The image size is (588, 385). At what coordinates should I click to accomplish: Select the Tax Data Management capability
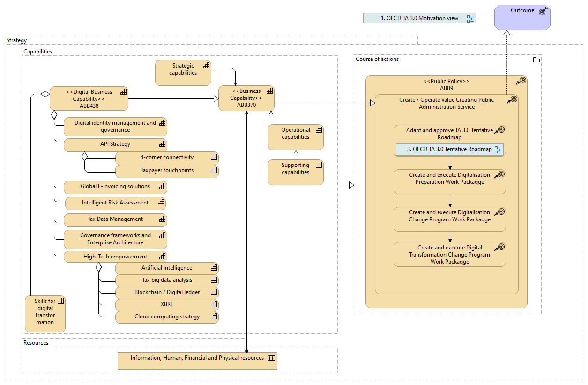[115, 219]
